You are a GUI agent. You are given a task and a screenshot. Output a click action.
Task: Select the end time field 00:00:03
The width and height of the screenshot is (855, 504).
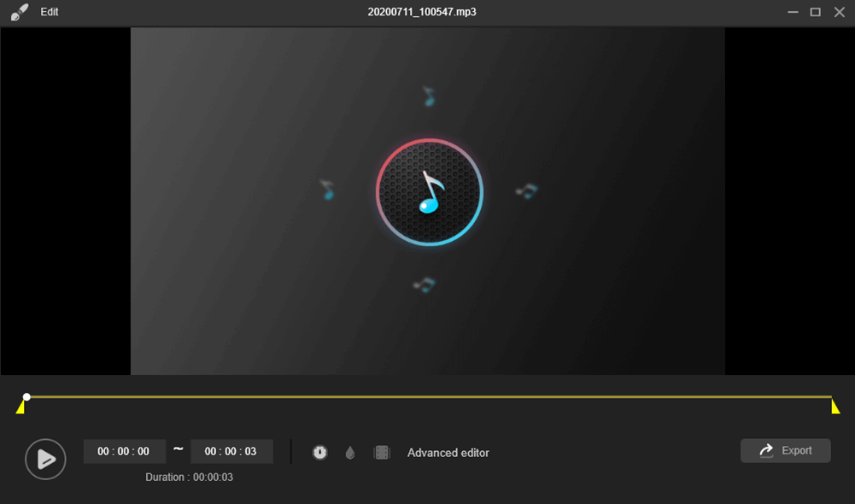[x=231, y=451]
